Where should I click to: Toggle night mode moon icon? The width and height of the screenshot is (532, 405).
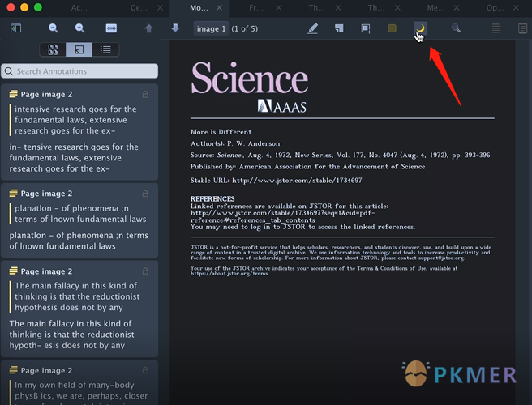[420, 28]
